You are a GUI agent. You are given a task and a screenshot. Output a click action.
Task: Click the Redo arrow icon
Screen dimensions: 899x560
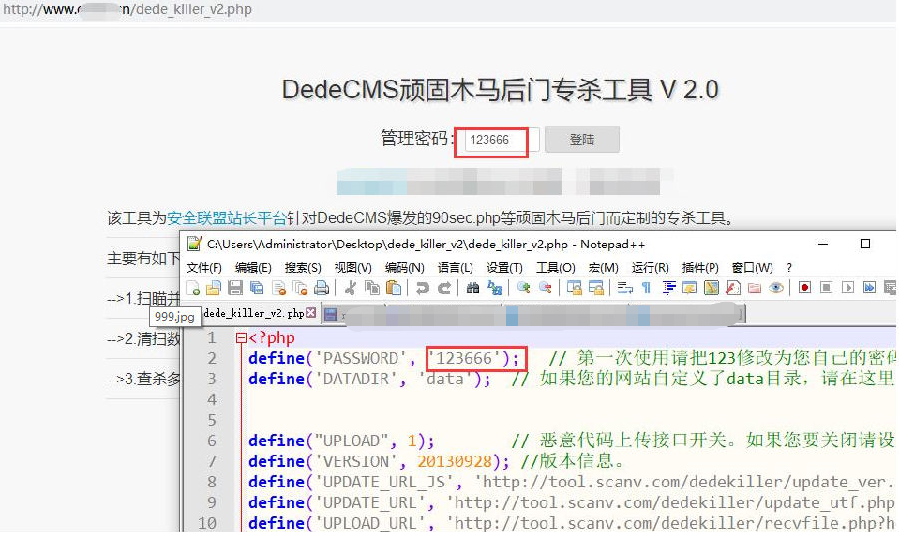coord(444,288)
